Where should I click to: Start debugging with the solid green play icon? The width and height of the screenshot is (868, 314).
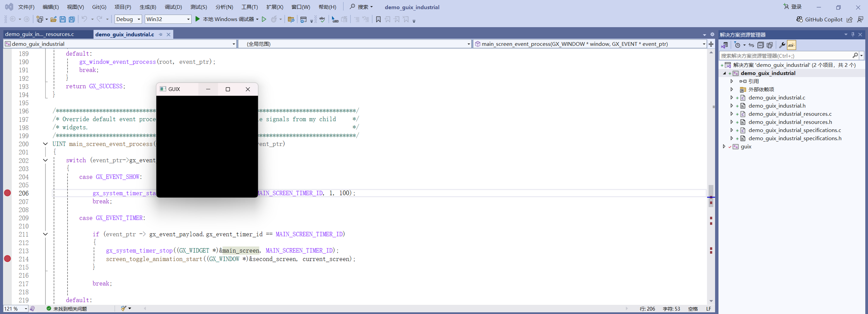(197, 19)
